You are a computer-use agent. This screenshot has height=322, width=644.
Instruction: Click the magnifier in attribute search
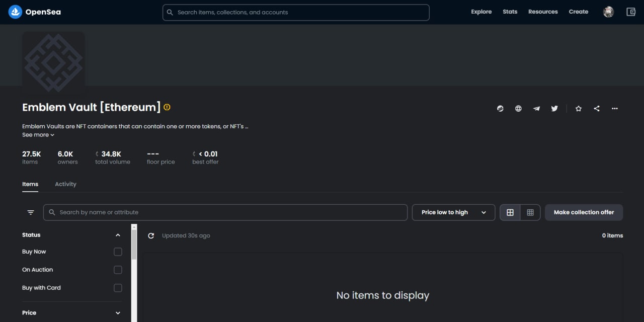pos(52,212)
